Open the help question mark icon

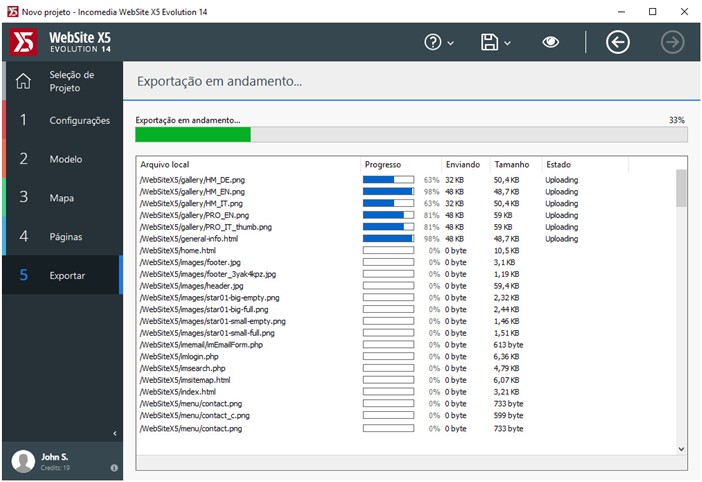tap(433, 42)
